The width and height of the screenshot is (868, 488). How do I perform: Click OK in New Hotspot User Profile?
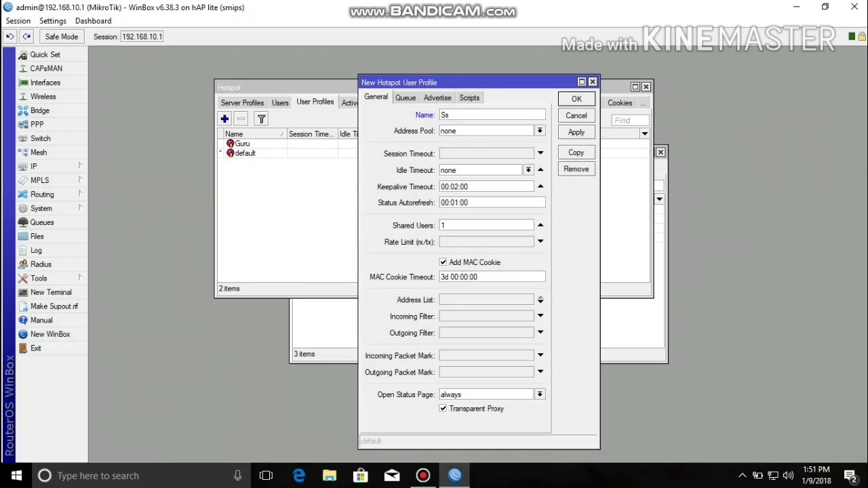[576, 99]
